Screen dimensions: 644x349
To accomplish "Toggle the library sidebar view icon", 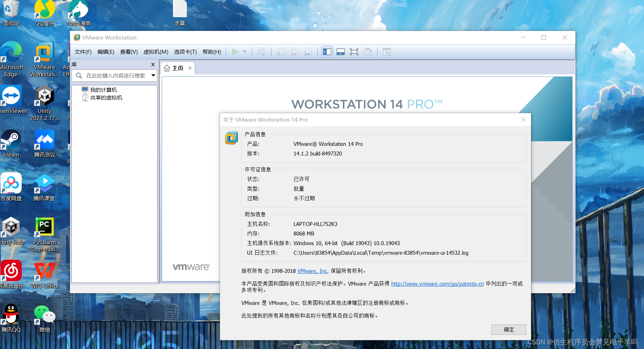I will point(327,52).
